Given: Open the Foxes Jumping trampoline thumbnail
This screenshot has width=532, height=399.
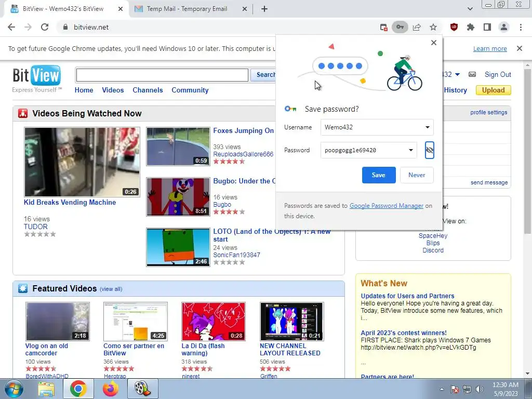Looking at the screenshot, I should (x=178, y=147).
